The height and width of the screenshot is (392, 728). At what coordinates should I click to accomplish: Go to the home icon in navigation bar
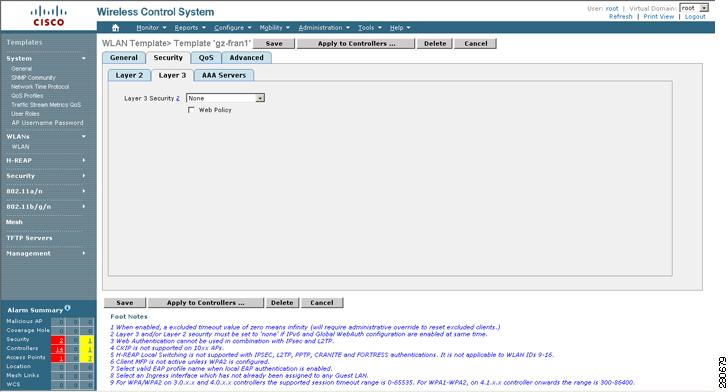(x=116, y=28)
